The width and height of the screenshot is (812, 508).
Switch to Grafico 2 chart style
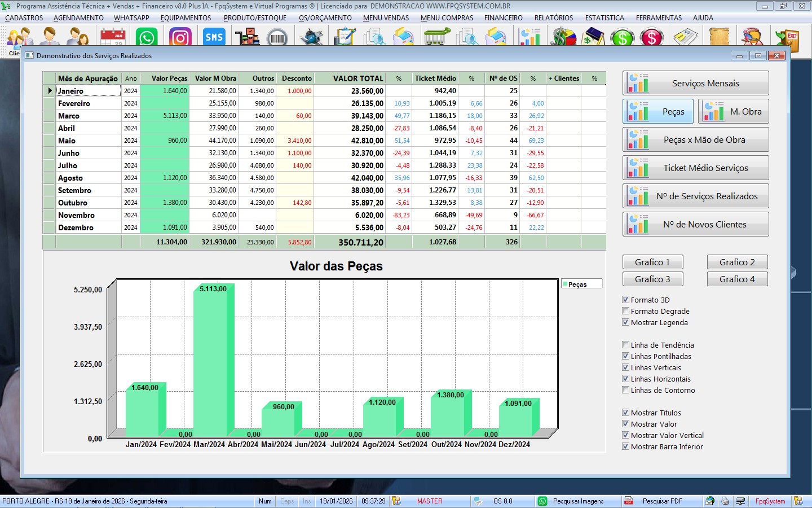[737, 262]
